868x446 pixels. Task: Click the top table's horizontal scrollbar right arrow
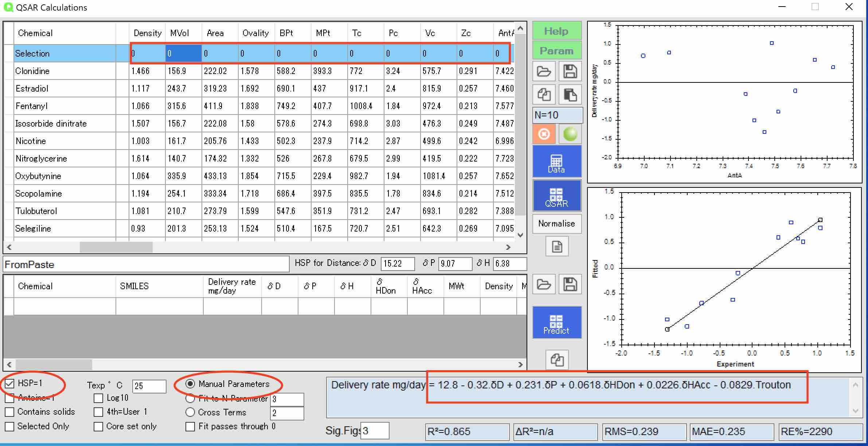point(508,247)
